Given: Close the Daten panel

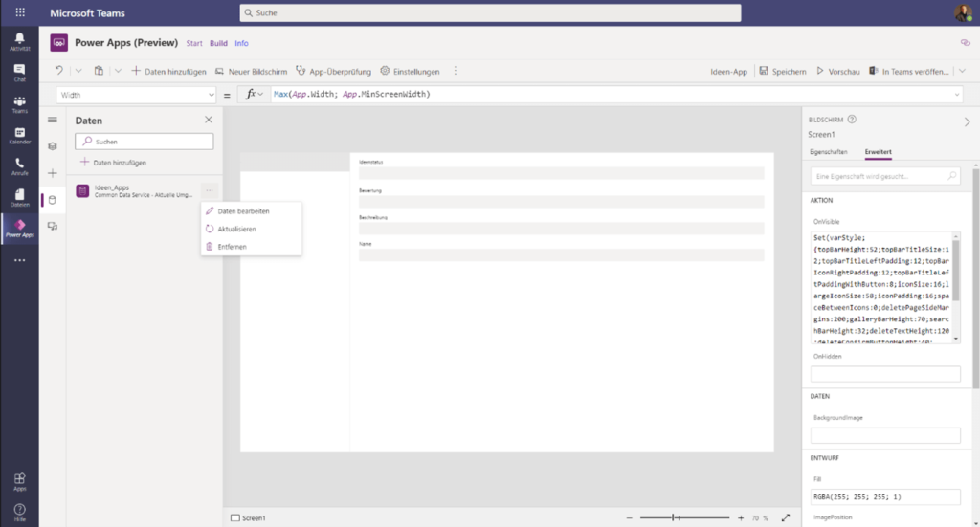Looking at the screenshot, I should pos(208,120).
